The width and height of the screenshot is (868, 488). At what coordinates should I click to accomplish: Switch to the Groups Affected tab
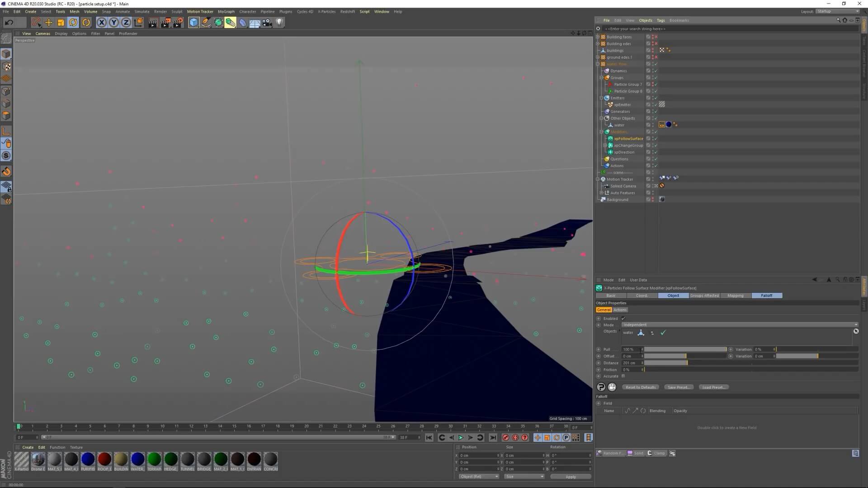[704, 296]
